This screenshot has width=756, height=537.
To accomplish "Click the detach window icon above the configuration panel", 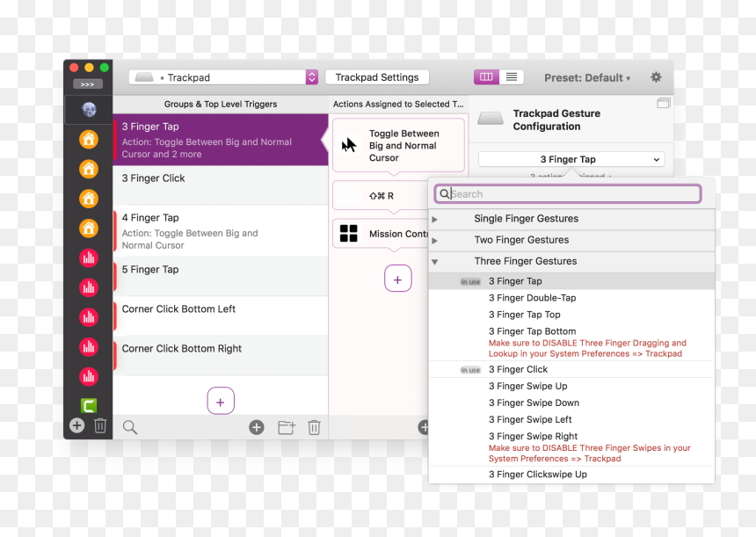I will coord(664,103).
